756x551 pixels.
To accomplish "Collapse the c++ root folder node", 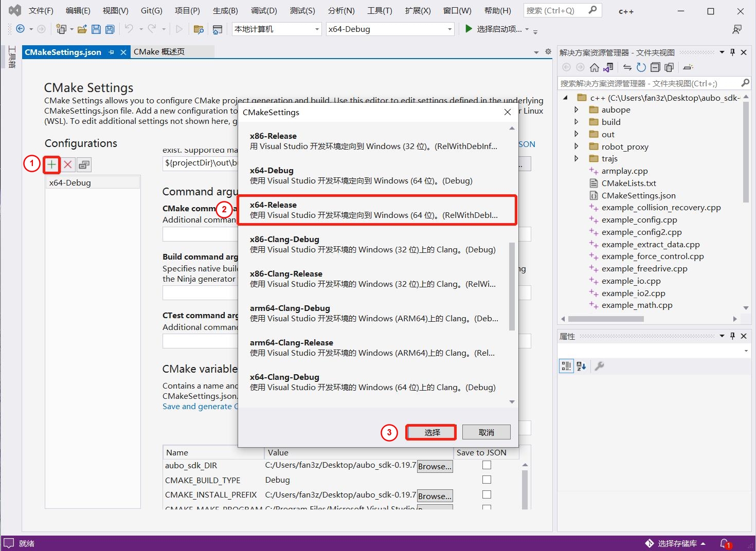I will pos(565,98).
